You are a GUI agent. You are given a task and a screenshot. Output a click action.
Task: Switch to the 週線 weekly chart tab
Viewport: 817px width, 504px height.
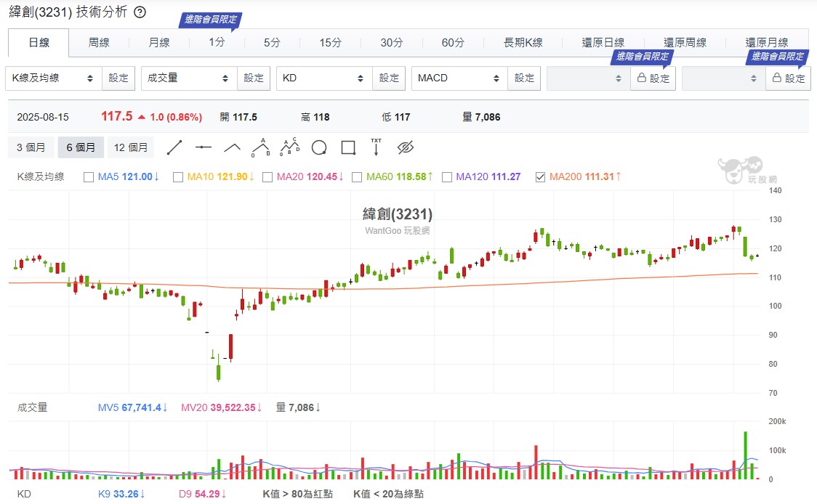tap(99, 43)
